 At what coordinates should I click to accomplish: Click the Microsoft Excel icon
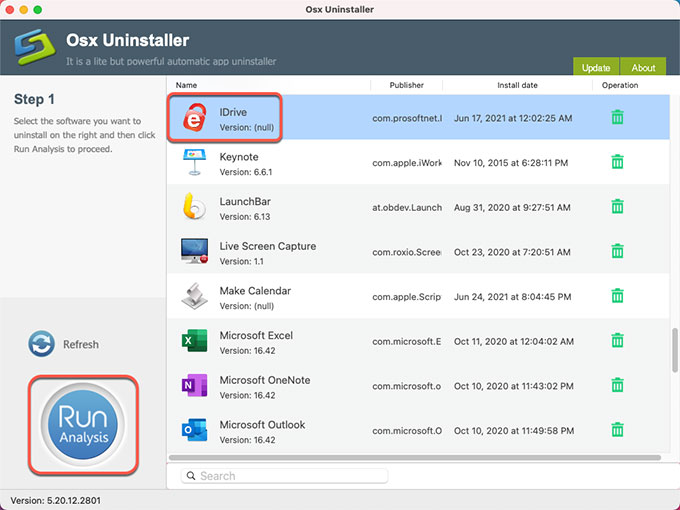point(194,341)
